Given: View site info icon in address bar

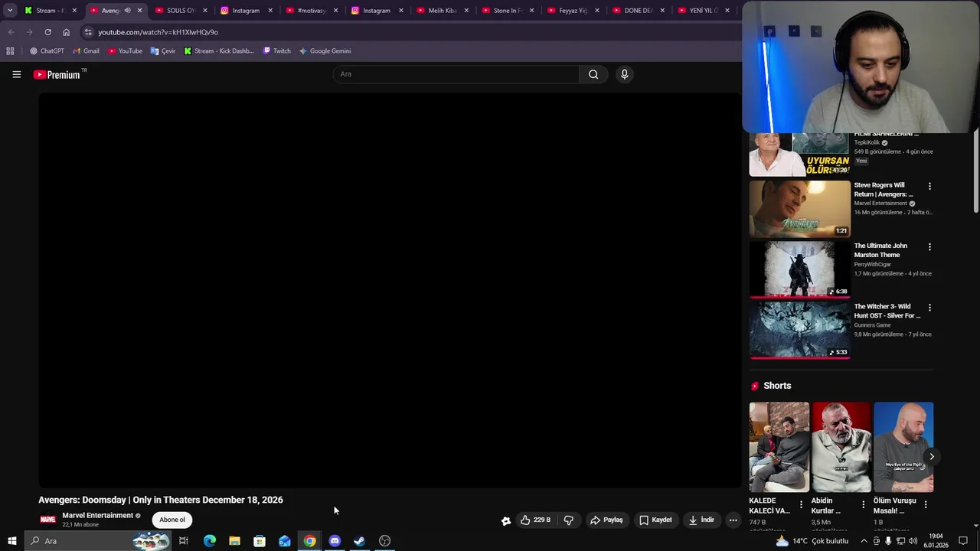Looking at the screenshot, I should click(x=88, y=32).
